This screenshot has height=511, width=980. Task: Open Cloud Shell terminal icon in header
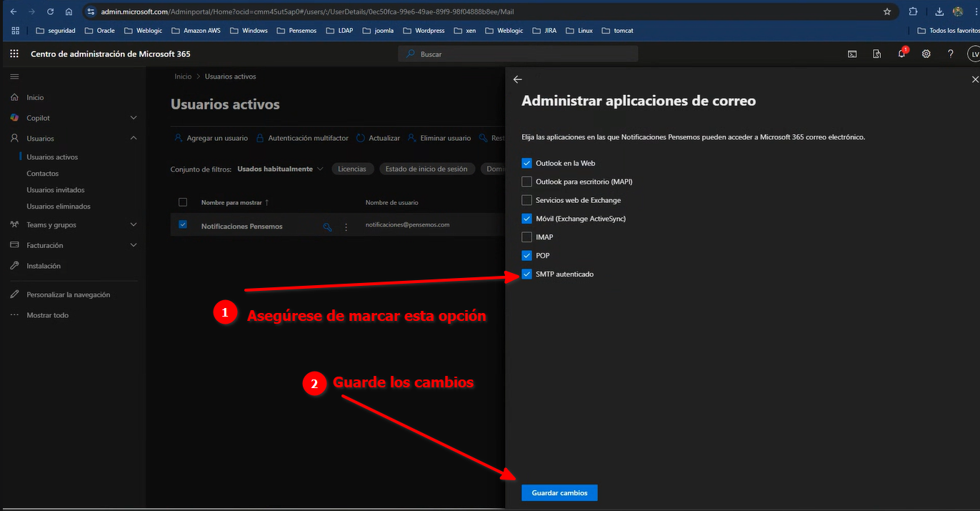pyautogui.click(x=852, y=54)
